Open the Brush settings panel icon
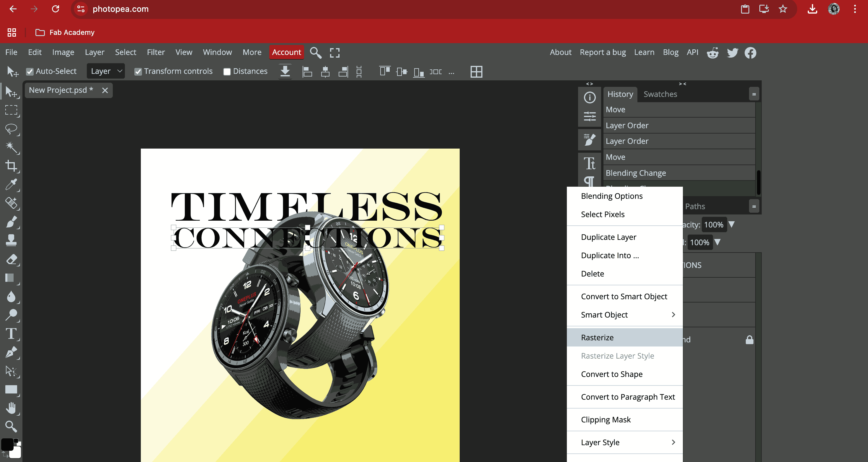The image size is (868, 462). [x=589, y=139]
